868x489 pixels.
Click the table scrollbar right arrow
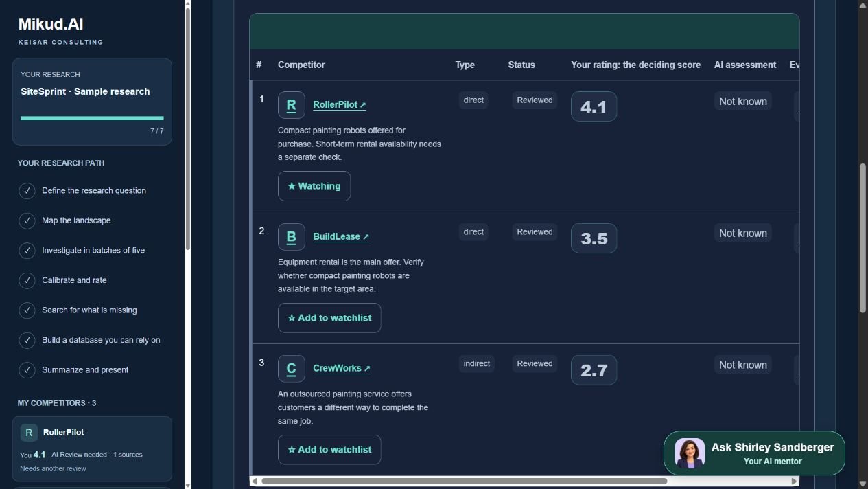795,481
